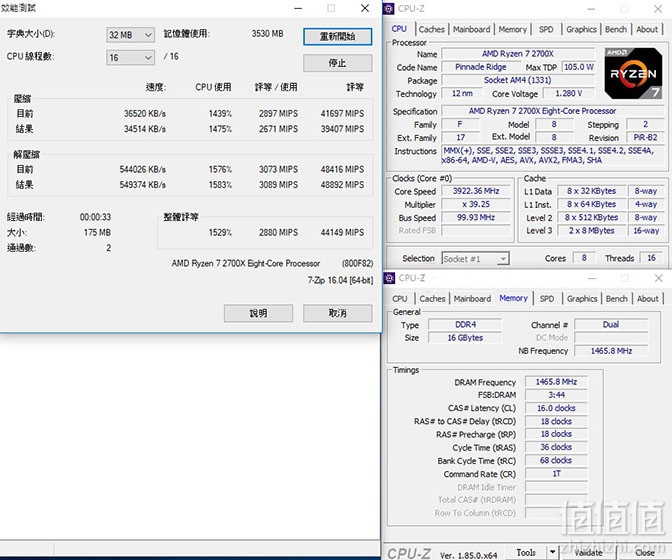The width and height of the screenshot is (672, 560).
Task: Minimize the lower CPU-Z window
Action: [592, 278]
